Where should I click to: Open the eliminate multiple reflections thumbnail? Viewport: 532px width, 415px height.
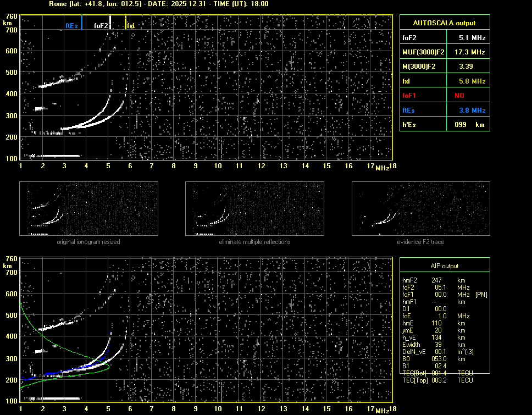(x=254, y=209)
